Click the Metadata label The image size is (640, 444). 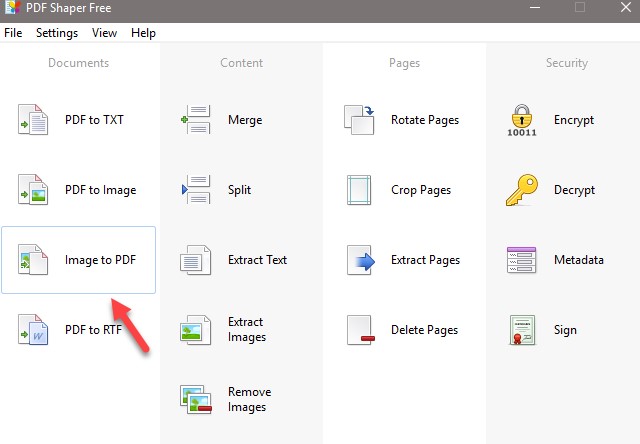click(x=579, y=260)
